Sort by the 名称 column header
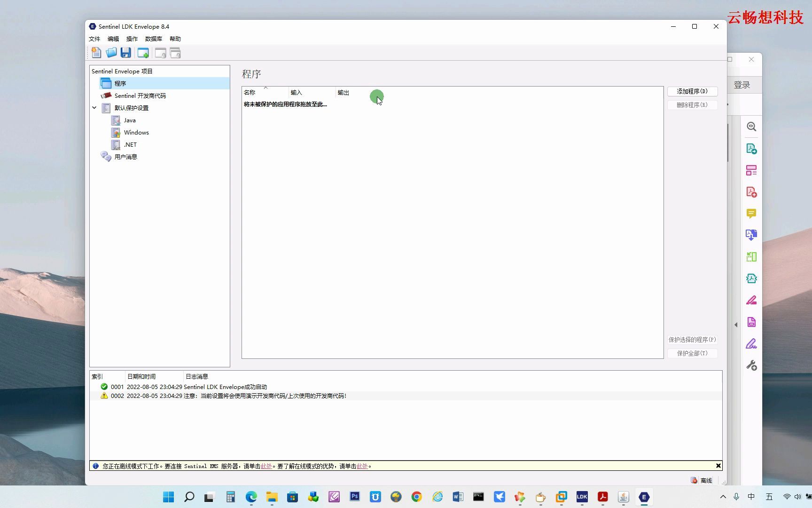This screenshot has height=508, width=812. pos(265,92)
